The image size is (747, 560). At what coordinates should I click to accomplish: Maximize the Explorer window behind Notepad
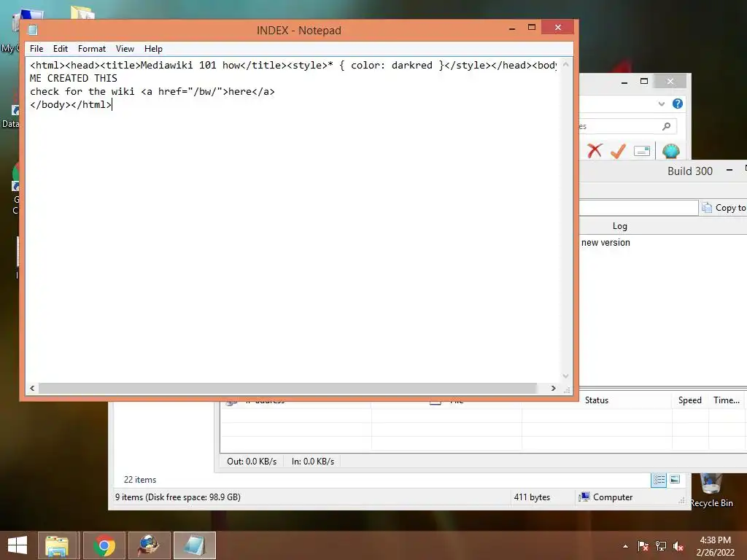pos(644,82)
